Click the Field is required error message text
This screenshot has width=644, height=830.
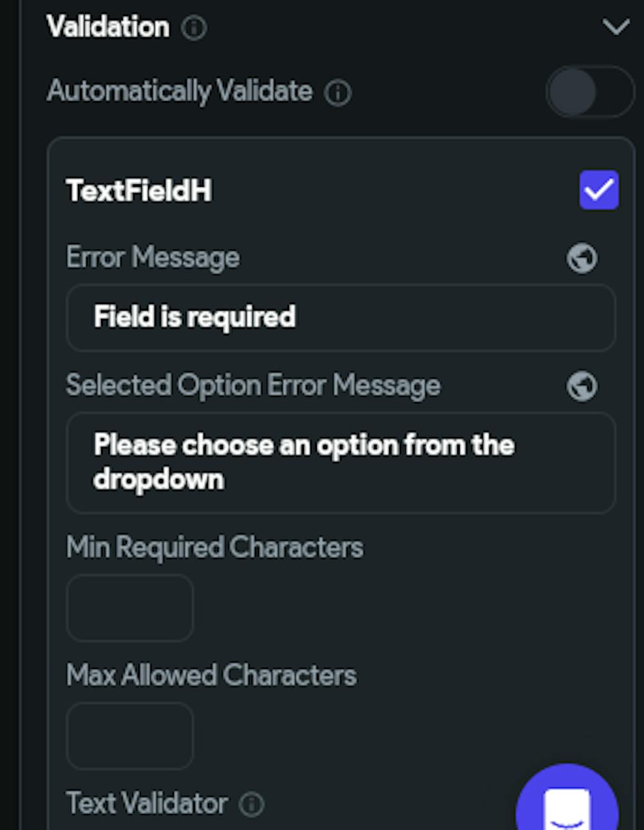(x=194, y=316)
